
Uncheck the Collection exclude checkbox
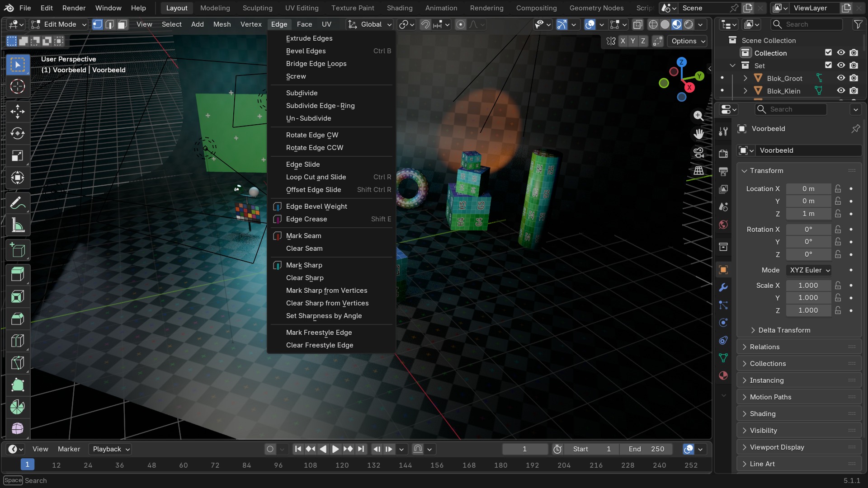pos(828,53)
